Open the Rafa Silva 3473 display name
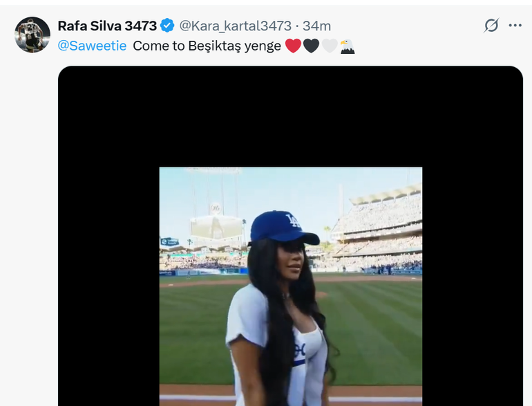The image size is (532, 406). (x=106, y=26)
